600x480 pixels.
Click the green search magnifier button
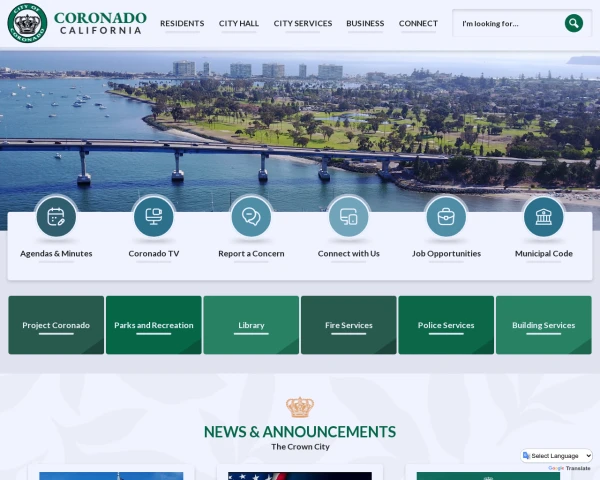click(x=574, y=23)
